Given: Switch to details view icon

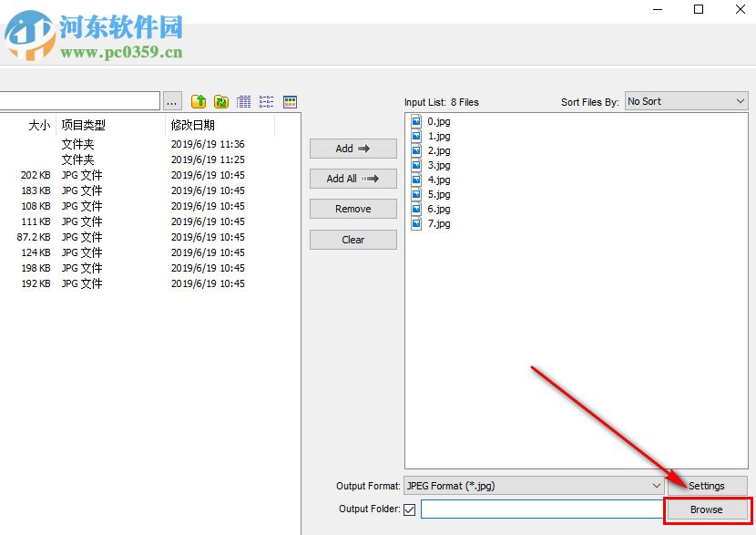Looking at the screenshot, I should click(x=243, y=100).
